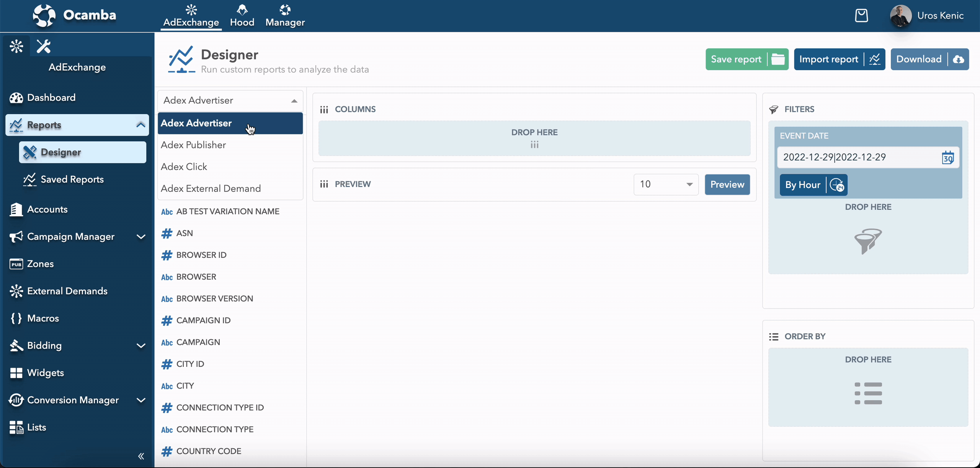Image resolution: width=980 pixels, height=468 pixels.
Task: Open the Designer submenu item
Action: click(x=83, y=152)
